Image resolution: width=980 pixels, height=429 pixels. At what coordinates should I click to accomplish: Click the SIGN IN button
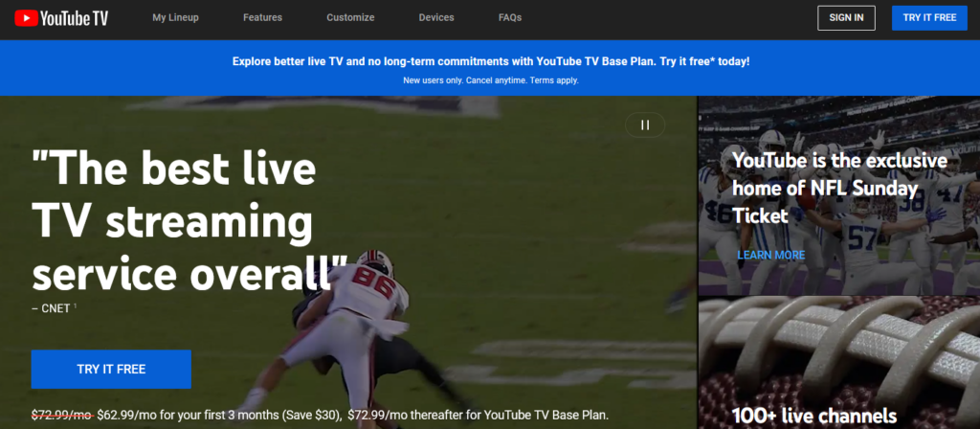point(846,18)
